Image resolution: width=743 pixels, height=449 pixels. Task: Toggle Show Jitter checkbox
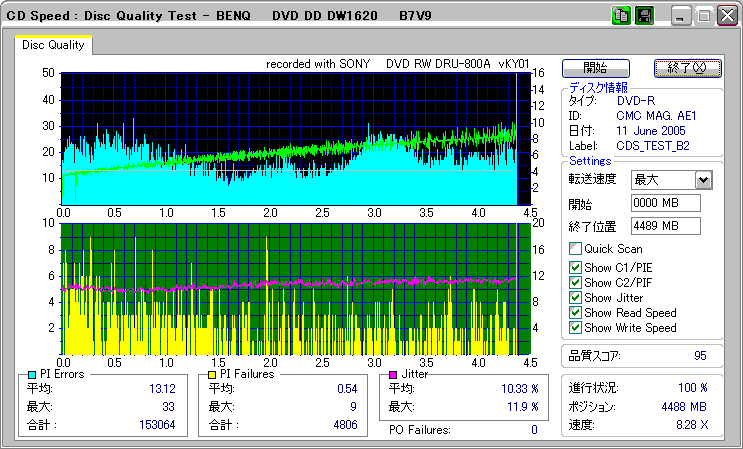point(575,298)
